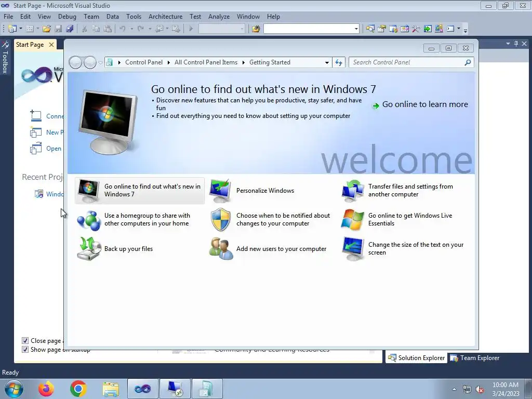Click the Back up your files drive icon
Viewport: 532px width, 399px height.
click(x=88, y=249)
